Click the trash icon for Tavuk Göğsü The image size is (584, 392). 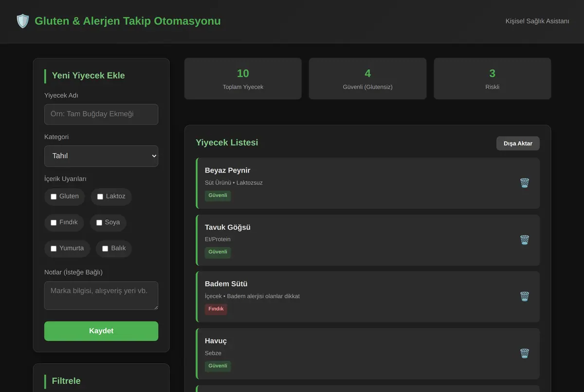524,240
